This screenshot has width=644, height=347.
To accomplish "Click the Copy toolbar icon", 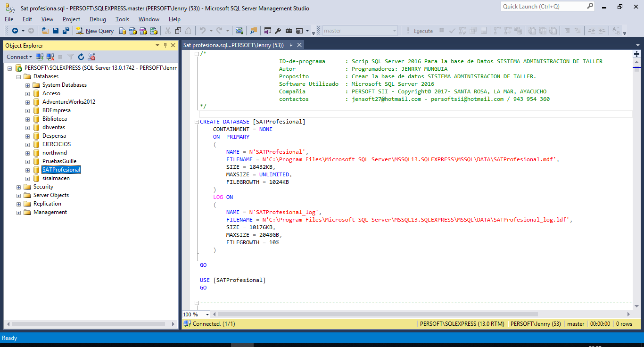I will 178,31.
